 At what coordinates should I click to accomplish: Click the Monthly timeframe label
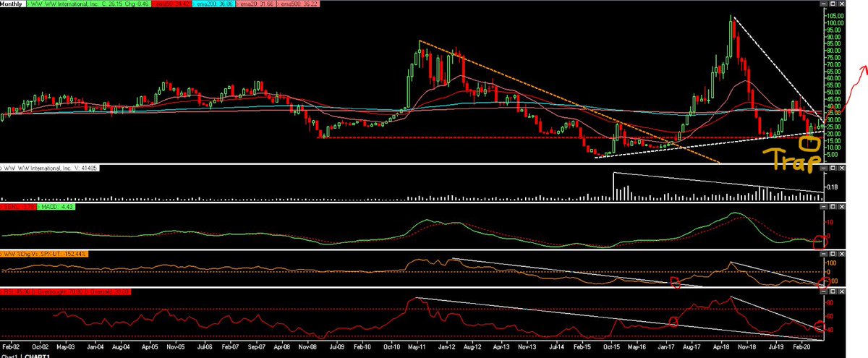pos(12,4)
